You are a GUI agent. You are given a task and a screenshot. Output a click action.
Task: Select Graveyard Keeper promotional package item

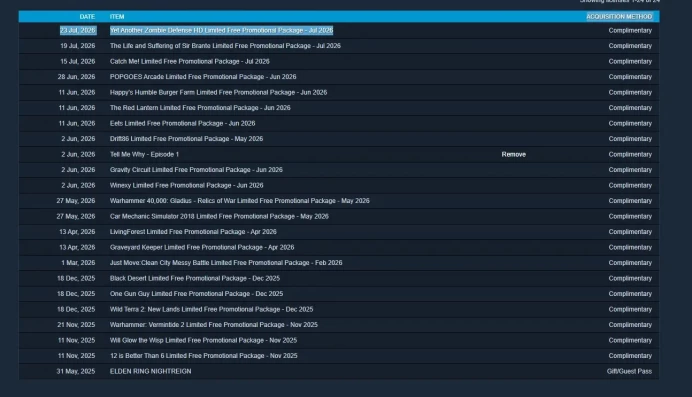pyautogui.click(x=202, y=247)
